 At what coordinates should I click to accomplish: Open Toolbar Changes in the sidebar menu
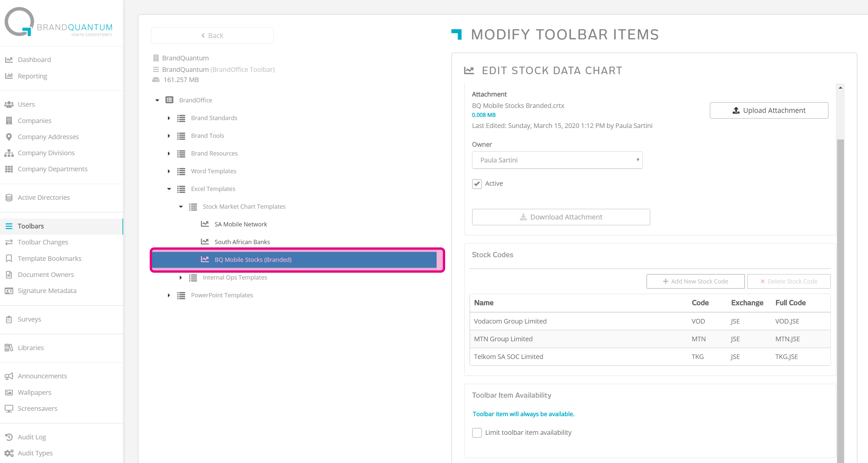pyautogui.click(x=43, y=242)
